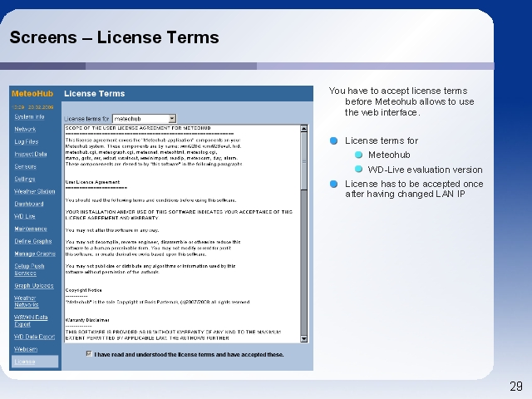Image resolution: width=532 pixels, height=399 pixels.
Task: Click the License Terms page heading
Action: [94, 94]
